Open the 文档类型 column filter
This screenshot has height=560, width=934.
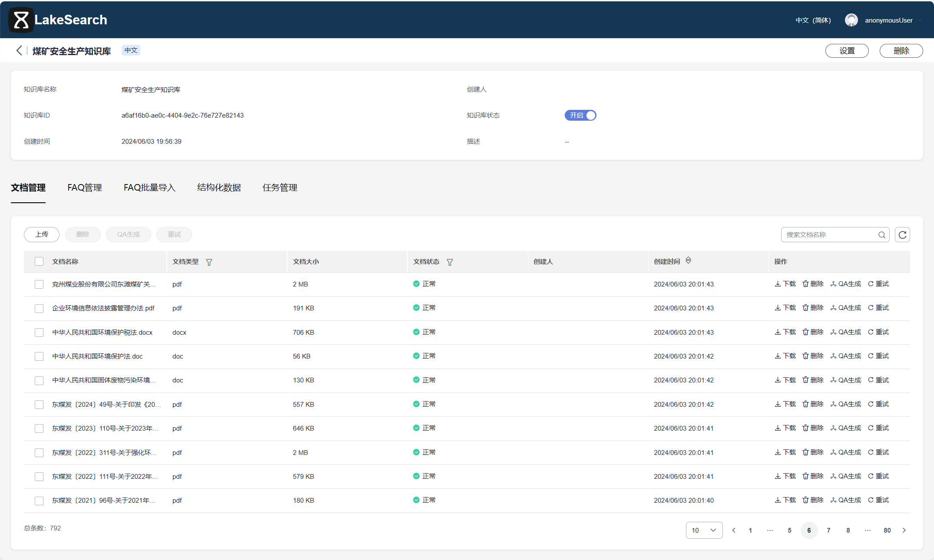pyautogui.click(x=209, y=262)
